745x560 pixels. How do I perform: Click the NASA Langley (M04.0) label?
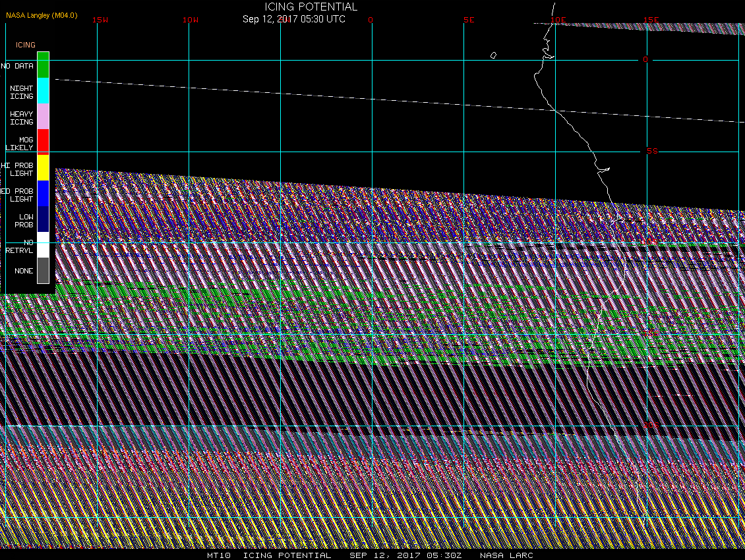click(x=42, y=15)
